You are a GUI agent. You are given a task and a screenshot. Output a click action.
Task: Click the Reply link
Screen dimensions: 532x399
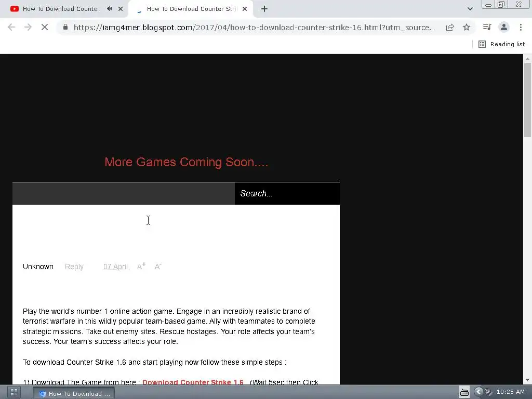click(x=74, y=267)
